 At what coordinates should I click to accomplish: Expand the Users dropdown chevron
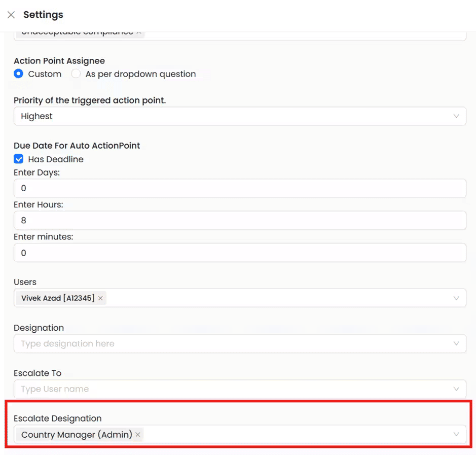456,298
